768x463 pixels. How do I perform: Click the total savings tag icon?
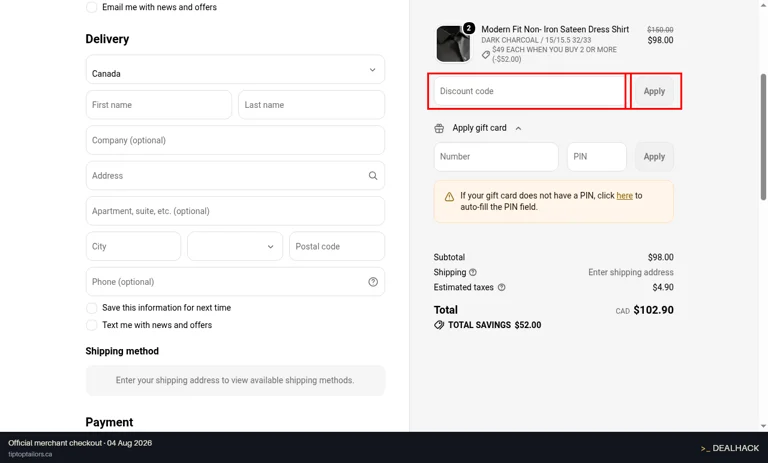coord(439,325)
